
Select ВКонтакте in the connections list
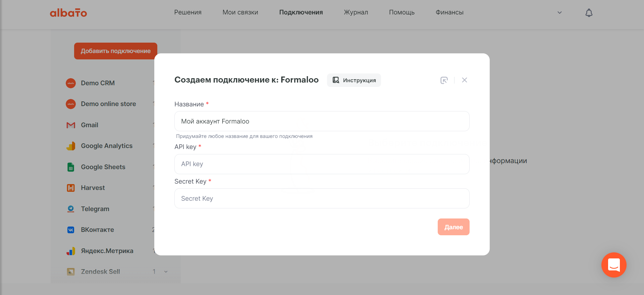pos(98,230)
